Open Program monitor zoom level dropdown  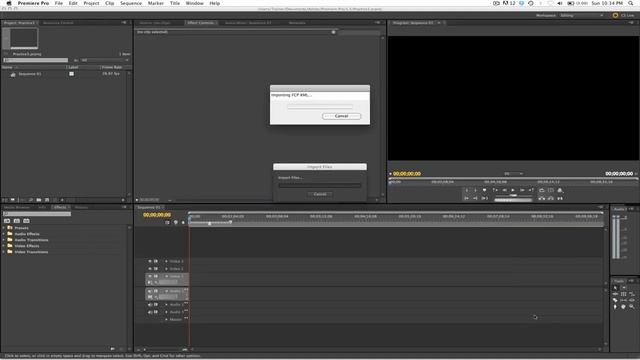pyautogui.click(x=513, y=173)
